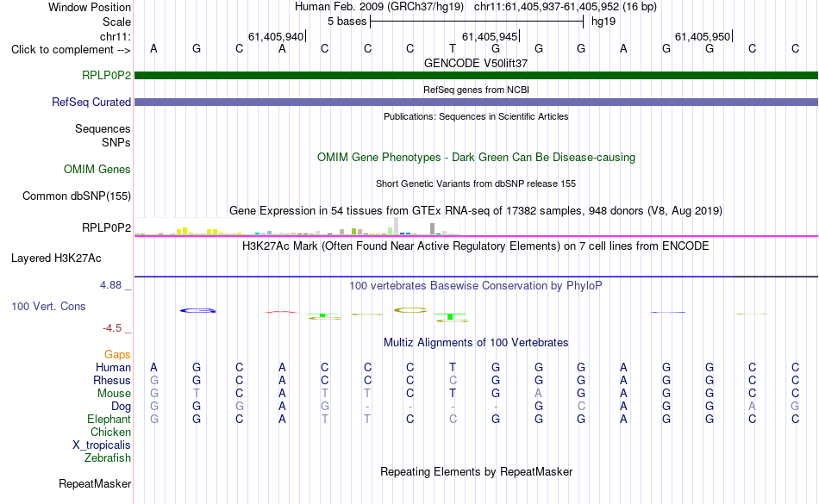Select the purple RefSeq Curated gene bar

tap(476, 102)
